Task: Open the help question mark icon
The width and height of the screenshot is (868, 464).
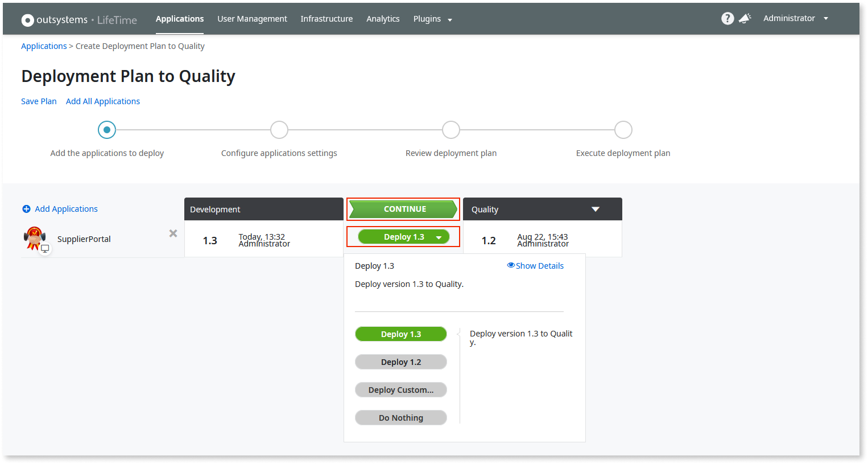Action: coord(728,18)
